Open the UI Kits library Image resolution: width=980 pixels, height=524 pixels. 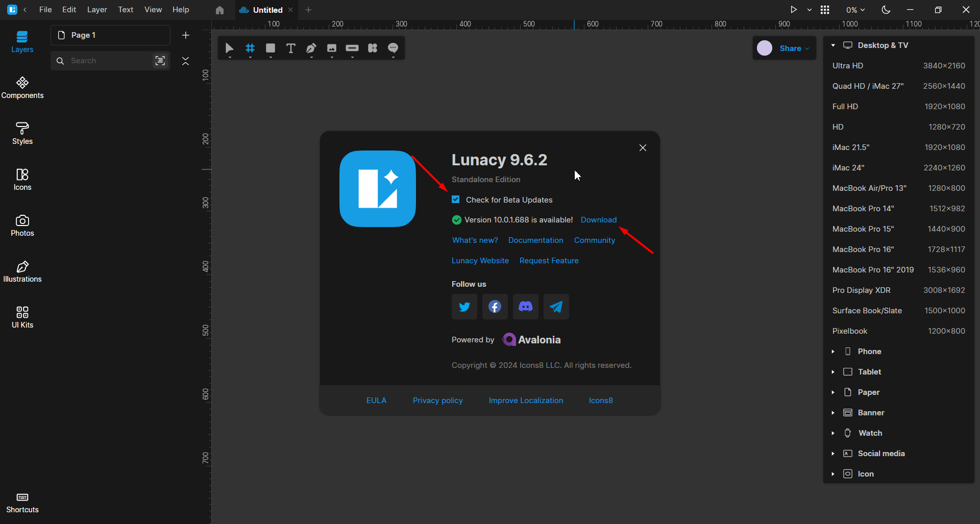point(22,317)
